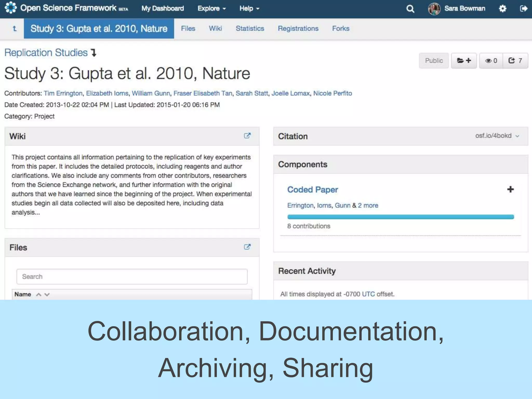Click the Open Science Framework logo icon
Image resolution: width=532 pixels, height=399 pixels.
click(x=10, y=8)
